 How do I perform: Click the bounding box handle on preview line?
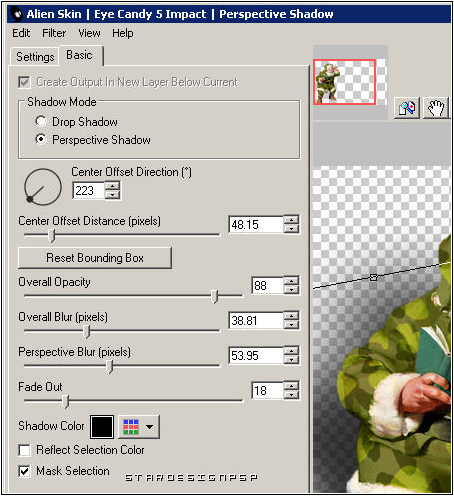point(373,277)
